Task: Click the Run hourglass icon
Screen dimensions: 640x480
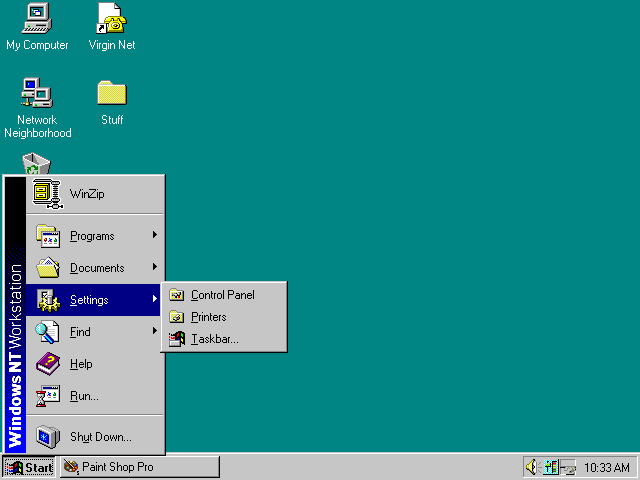Action: click(x=47, y=396)
